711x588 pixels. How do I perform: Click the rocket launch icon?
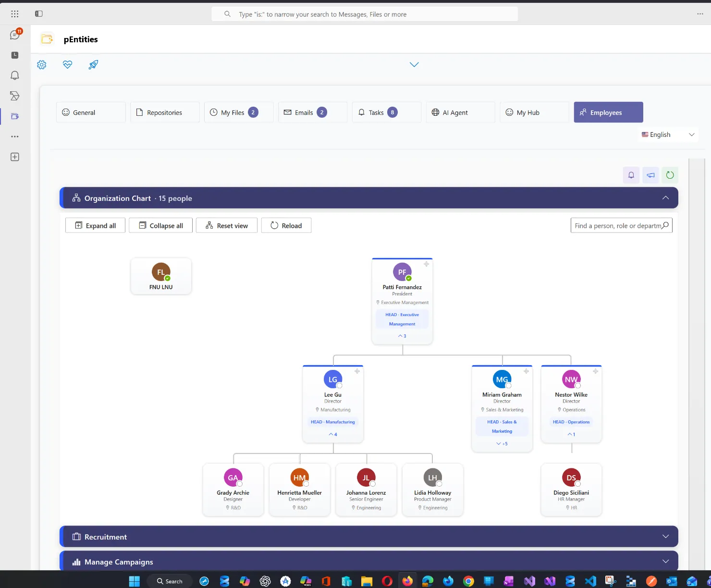[93, 64]
